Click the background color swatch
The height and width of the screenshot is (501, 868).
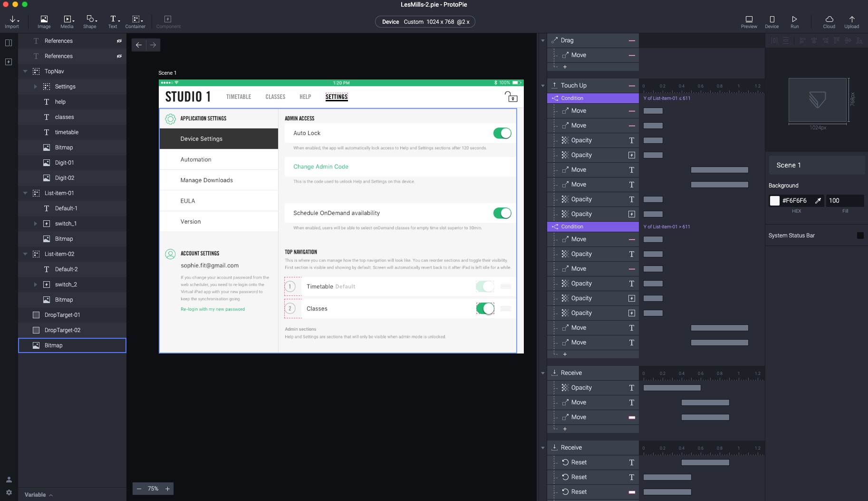[x=774, y=201]
